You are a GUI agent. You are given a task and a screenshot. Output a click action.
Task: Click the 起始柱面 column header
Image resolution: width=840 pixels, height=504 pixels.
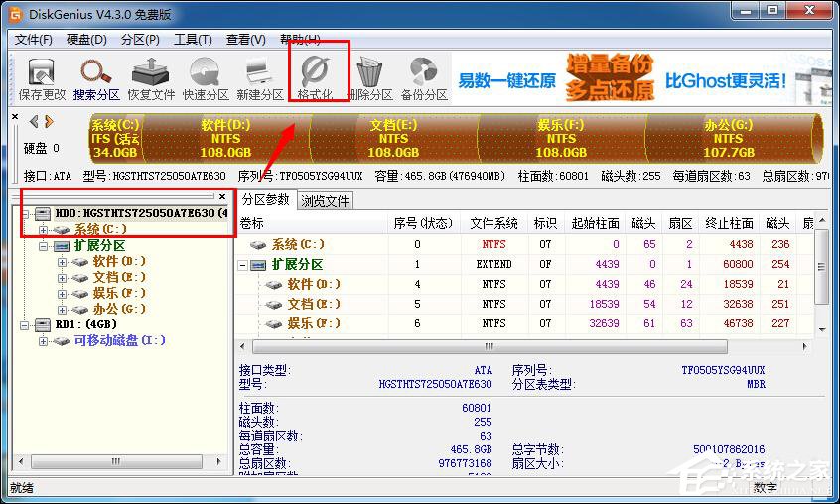(595, 223)
